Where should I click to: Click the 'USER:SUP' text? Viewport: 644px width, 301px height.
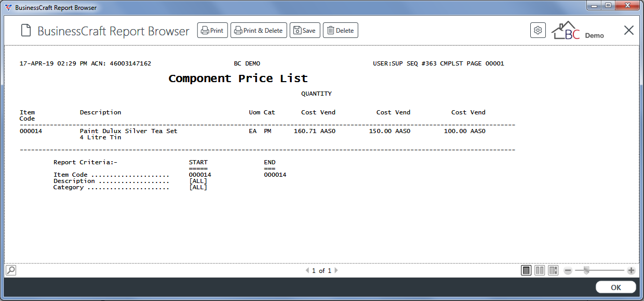click(388, 63)
